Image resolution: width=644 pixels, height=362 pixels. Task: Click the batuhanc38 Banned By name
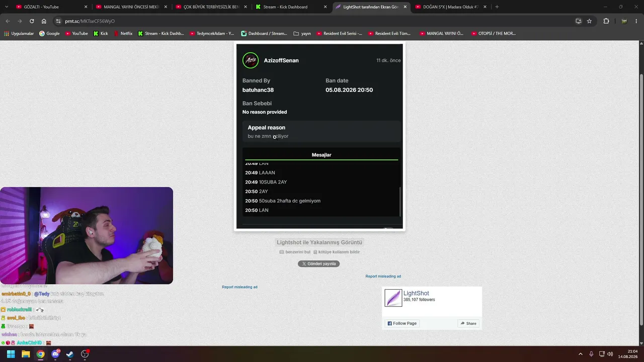pyautogui.click(x=258, y=90)
